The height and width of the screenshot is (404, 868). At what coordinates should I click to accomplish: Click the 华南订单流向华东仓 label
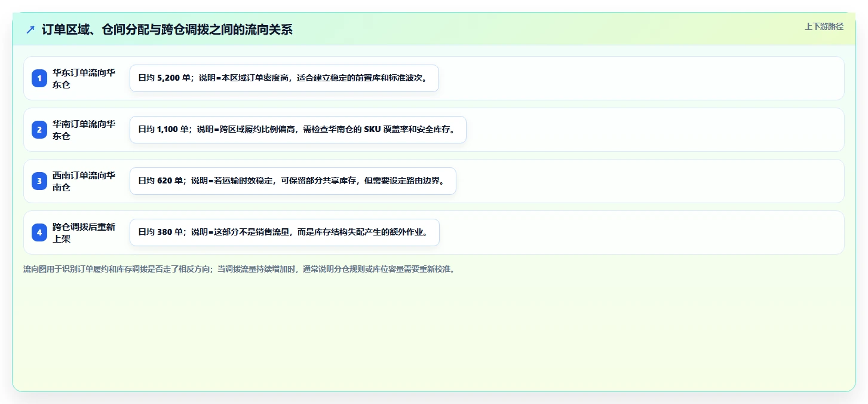point(84,130)
